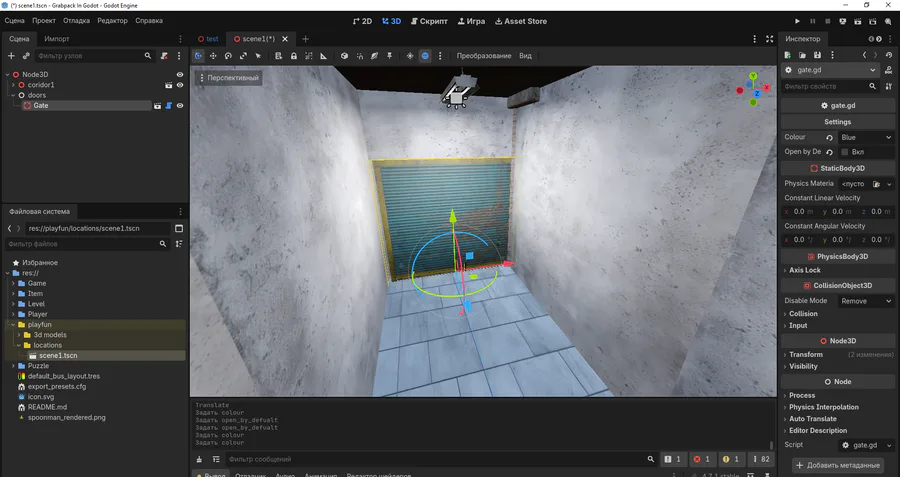Toggle editor messages filter showing 82
Viewport: 900px width, 477px height.
[x=761, y=459]
